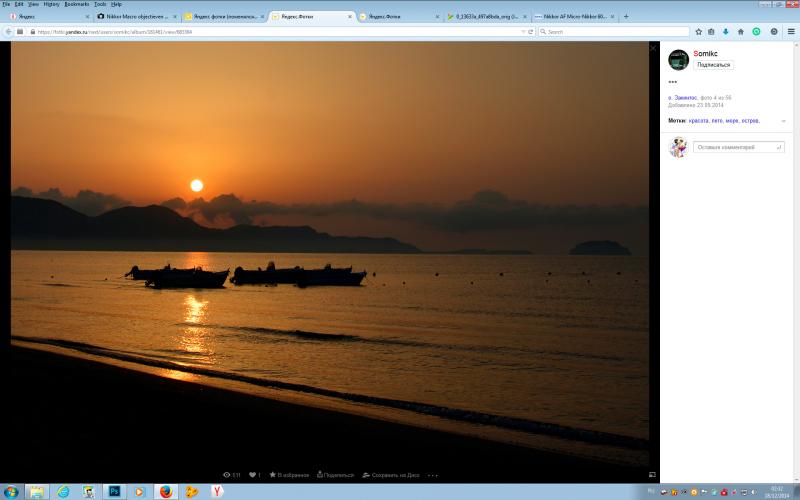
Task: Switch to the Nikkor Macro objectieven tab
Action: pos(137,17)
